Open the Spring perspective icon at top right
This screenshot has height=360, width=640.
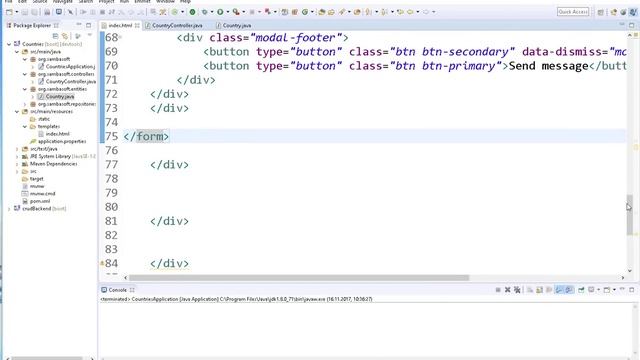(x=623, y=12)
